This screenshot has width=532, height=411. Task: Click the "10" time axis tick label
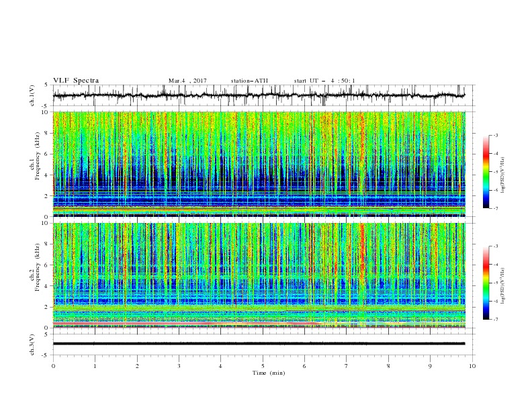coord(472,366)
